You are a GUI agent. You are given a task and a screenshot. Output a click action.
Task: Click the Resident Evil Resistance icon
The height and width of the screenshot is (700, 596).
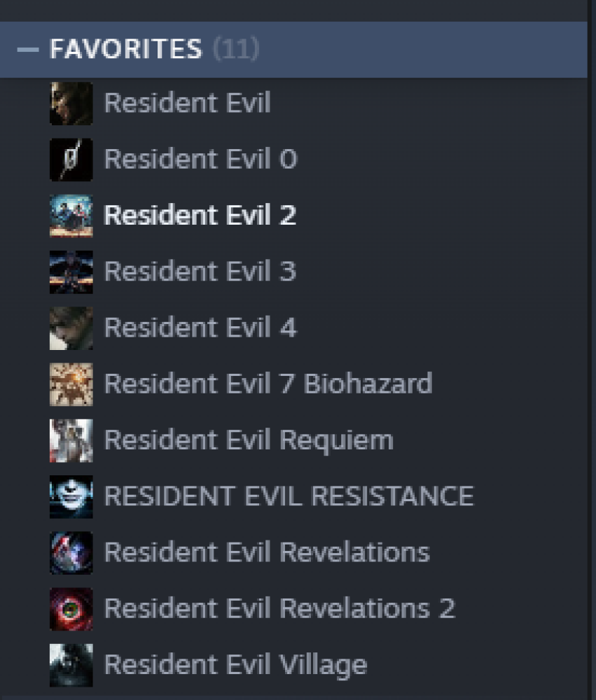click(x=71, y=497)
